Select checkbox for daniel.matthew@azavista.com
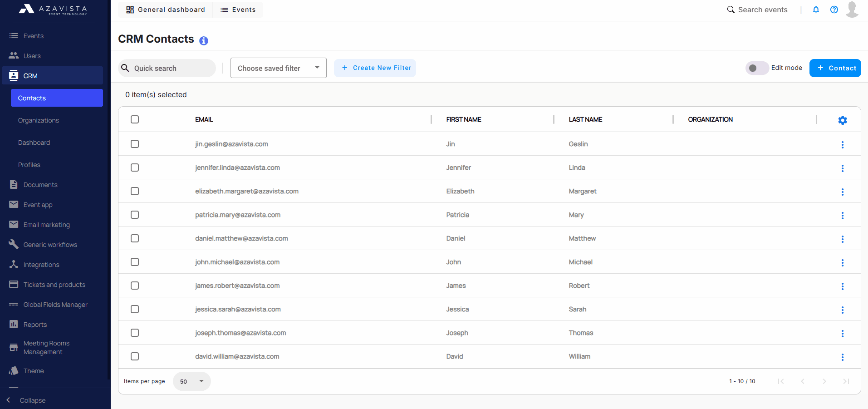 (135, 238)
